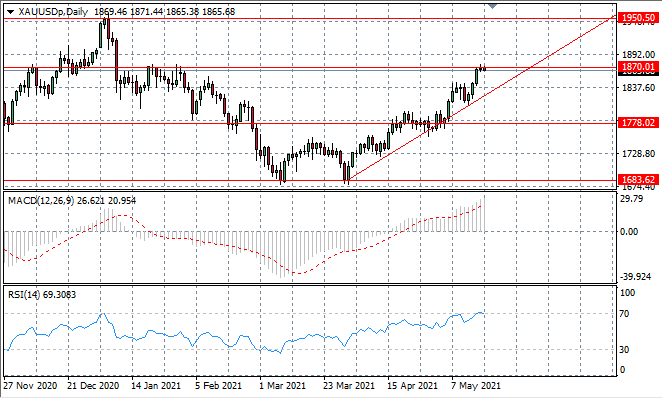This screenshot has height=398, width=662.
Task: Click the 1 Mar 2021 date label
Action: pyautogui.click(x=282, y=386)
